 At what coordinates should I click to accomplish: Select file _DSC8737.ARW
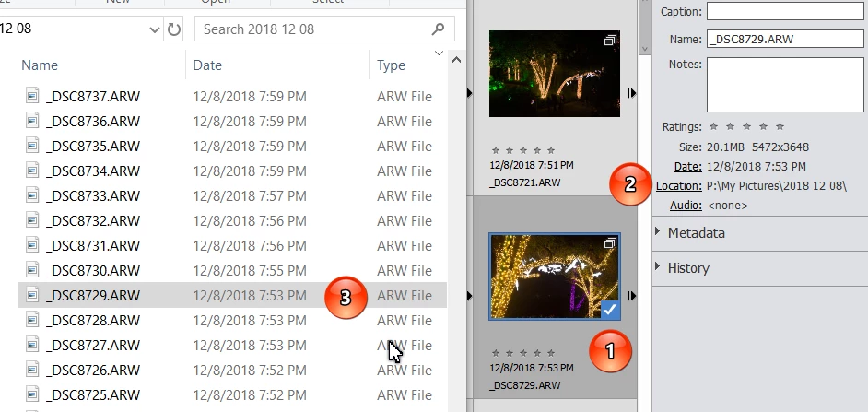[93, 97]
